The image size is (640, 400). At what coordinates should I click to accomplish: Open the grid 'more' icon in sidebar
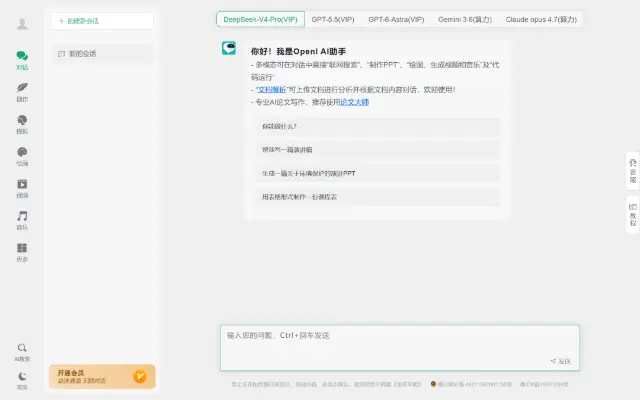click(x=22, y=248)
